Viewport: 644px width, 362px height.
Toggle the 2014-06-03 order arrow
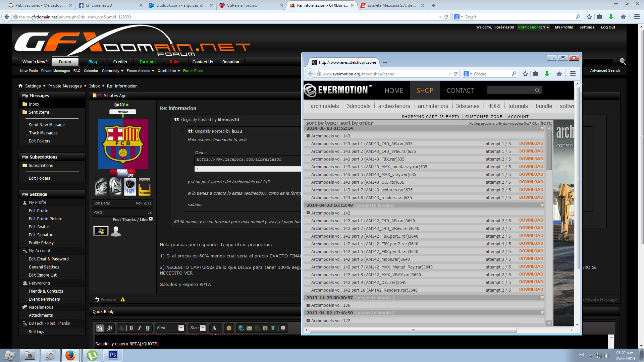[x=542, y=128]
